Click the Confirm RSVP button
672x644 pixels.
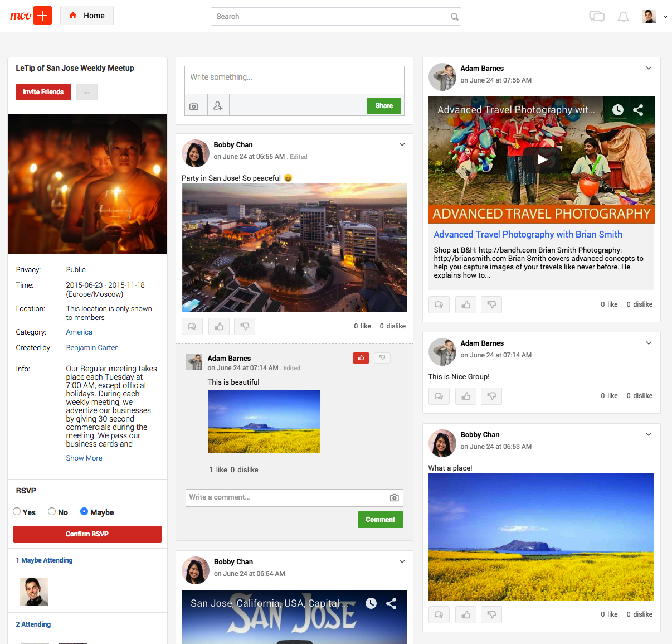coord(87,534)
